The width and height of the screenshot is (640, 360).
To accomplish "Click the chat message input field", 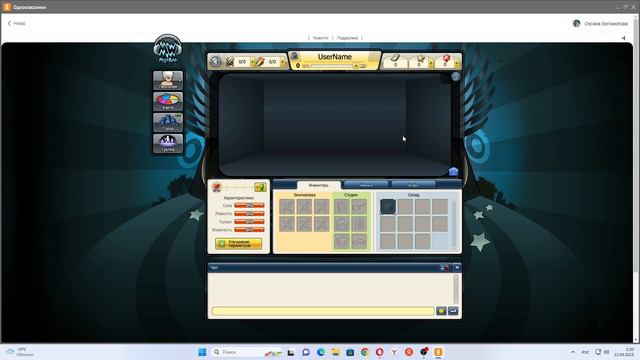I will [x=323, y=311].
